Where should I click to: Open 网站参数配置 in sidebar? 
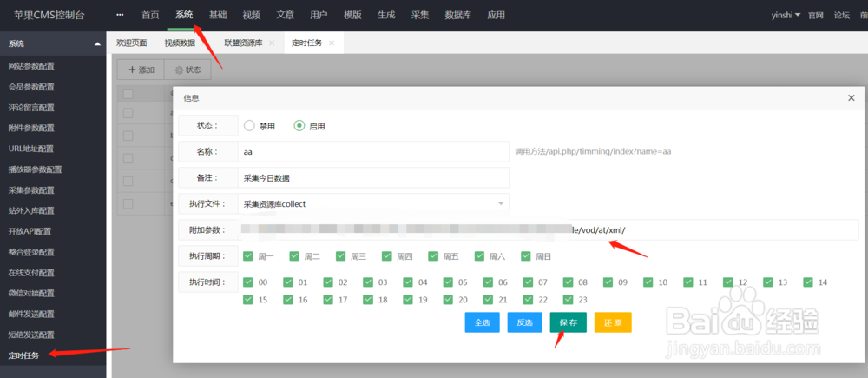(x=31, y=67)
